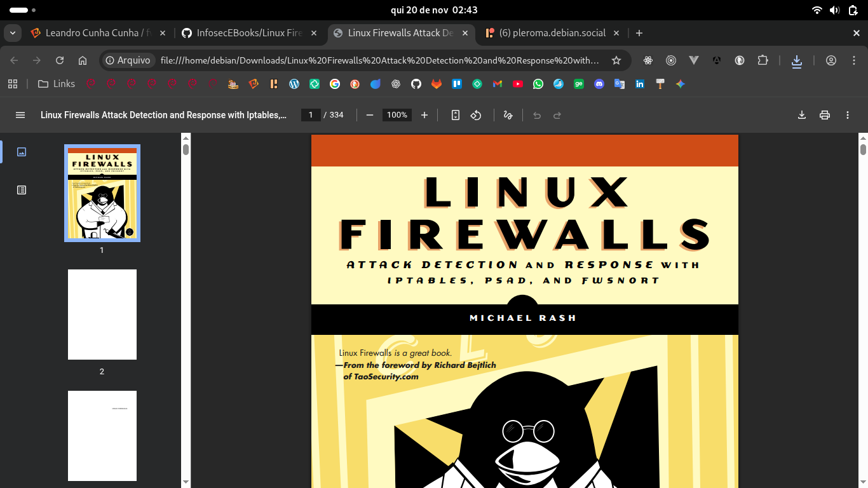Rotate the PDF counterclockwise

tap(476, 115)
